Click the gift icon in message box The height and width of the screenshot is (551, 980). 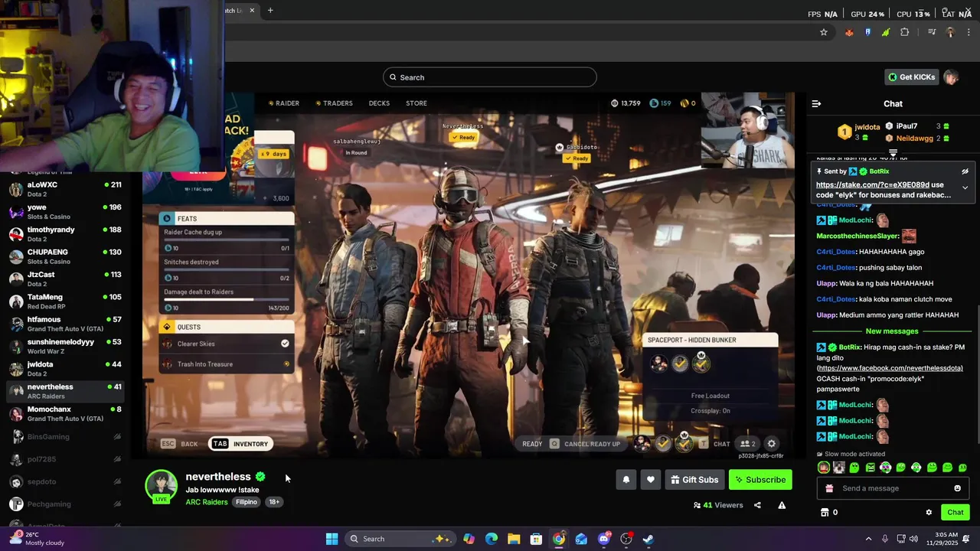tap(829, 488)
